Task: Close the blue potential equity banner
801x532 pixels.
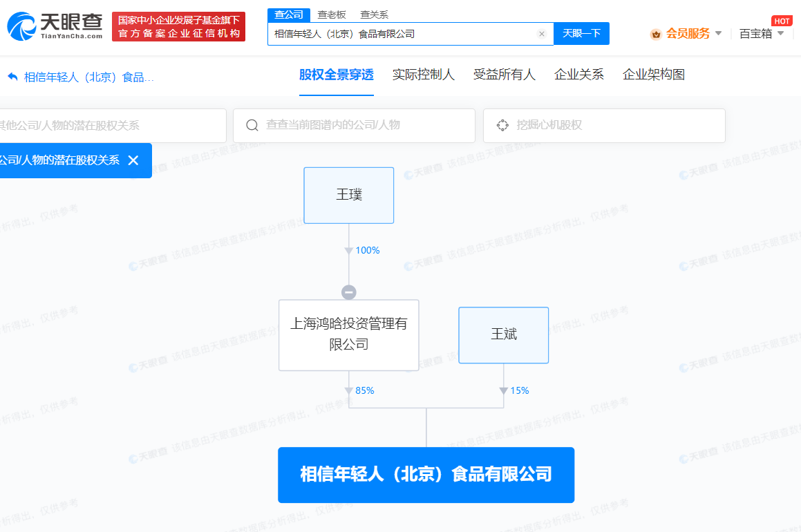Action: pyautogui.click(x=133, y=160)
